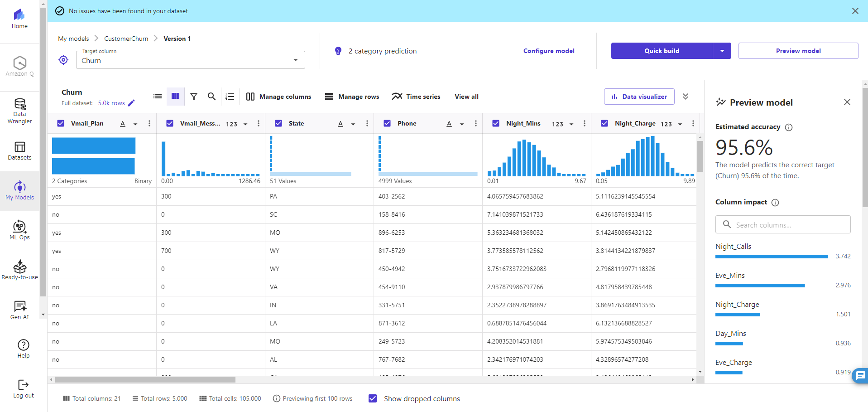The image size is (868, 412).
Task: Click the Eve_Mins impact bar
Action: 760,286
